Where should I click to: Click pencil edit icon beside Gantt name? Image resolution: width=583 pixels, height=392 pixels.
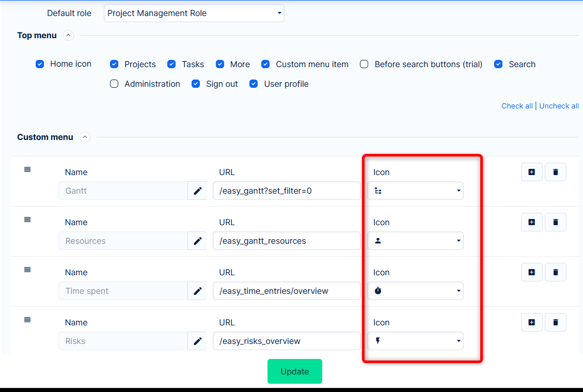[197, 191]
